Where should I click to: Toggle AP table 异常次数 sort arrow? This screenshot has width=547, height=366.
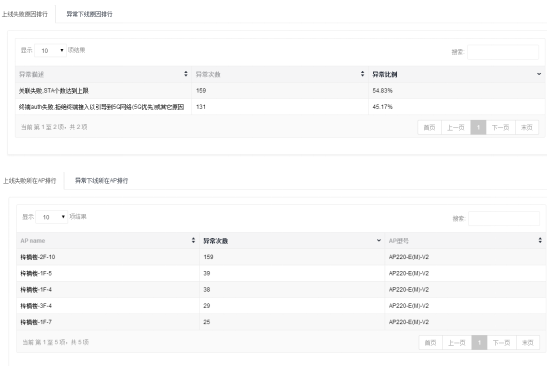coord(379,240)
